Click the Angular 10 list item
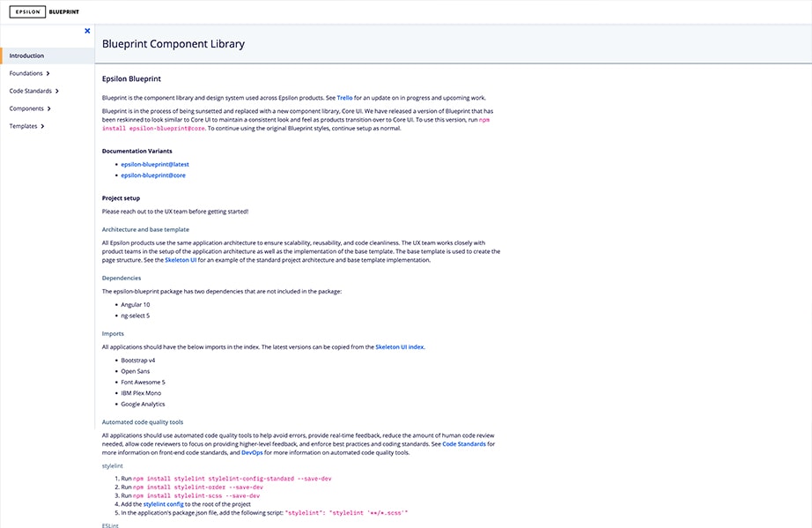The width and height of the screenshot is (812, 528). coord(135,305)
